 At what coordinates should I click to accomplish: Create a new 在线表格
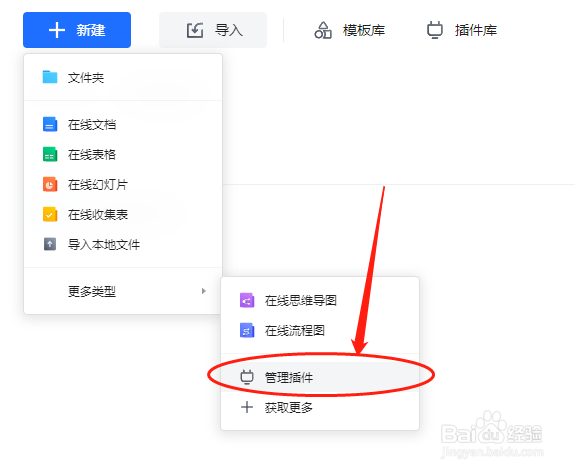123,154
